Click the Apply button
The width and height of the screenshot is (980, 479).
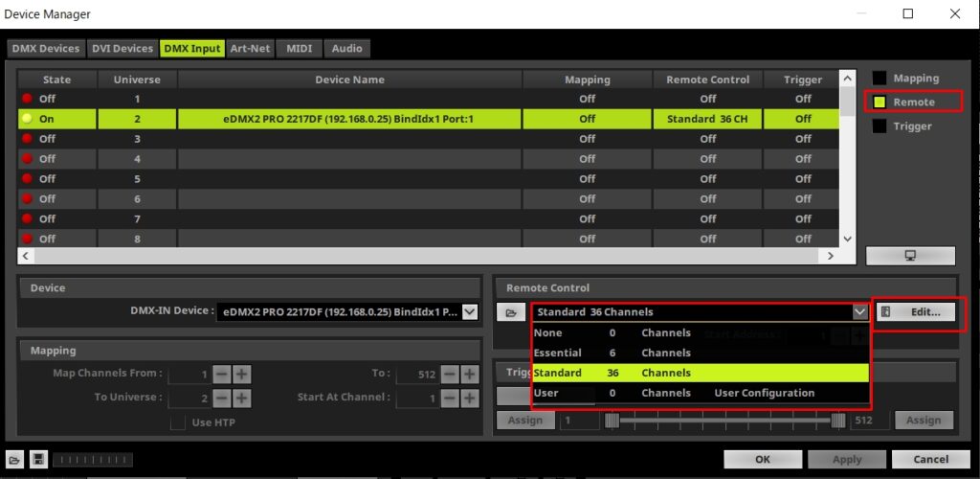(847, 460)
